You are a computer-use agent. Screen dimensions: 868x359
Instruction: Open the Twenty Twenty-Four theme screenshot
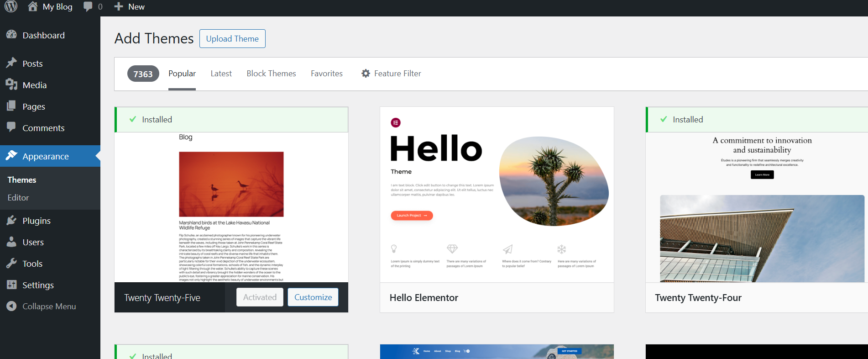[x=757, y=207]
